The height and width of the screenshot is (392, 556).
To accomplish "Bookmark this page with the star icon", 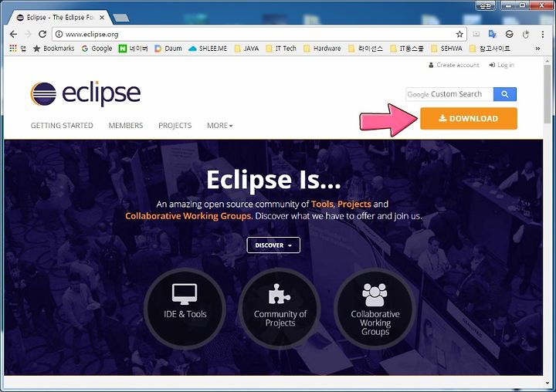I will coord(459,34).
